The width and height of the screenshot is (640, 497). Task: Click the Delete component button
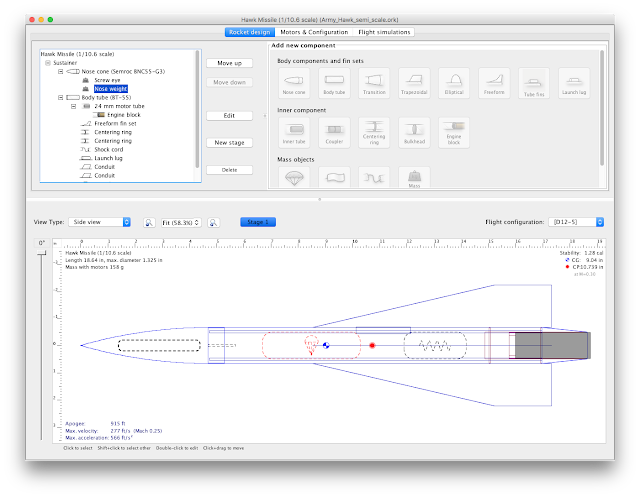[x=229, y=170]
